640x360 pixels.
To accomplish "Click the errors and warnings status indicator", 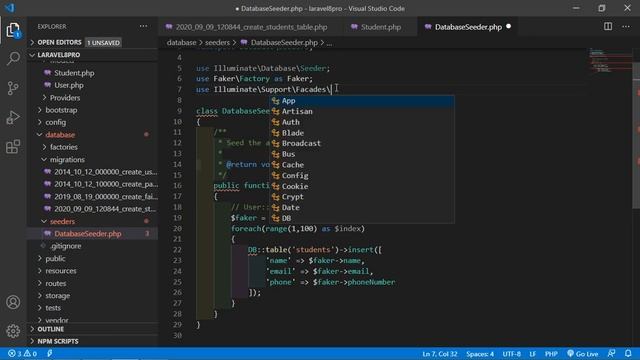I will [22, 353].
